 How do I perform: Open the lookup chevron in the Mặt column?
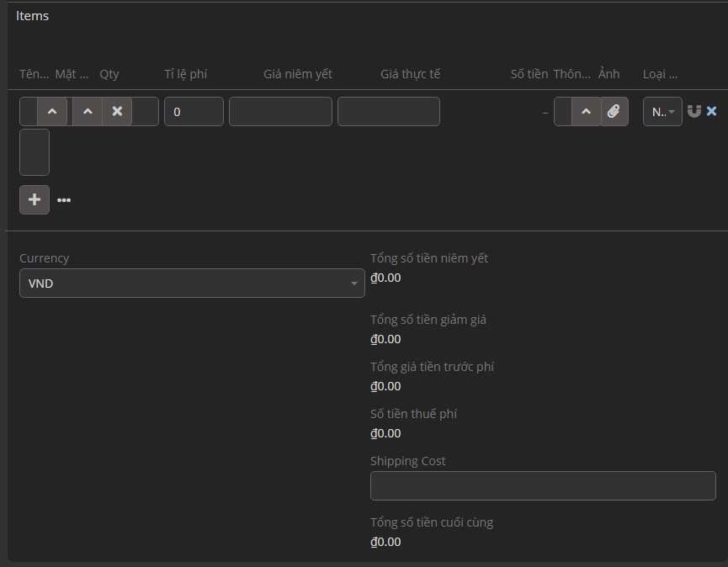88,111
